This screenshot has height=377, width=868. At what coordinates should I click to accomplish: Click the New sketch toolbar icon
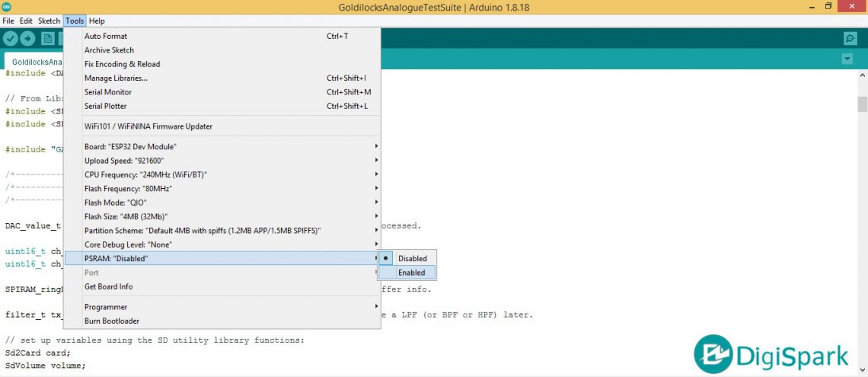[x=47, y=39]
